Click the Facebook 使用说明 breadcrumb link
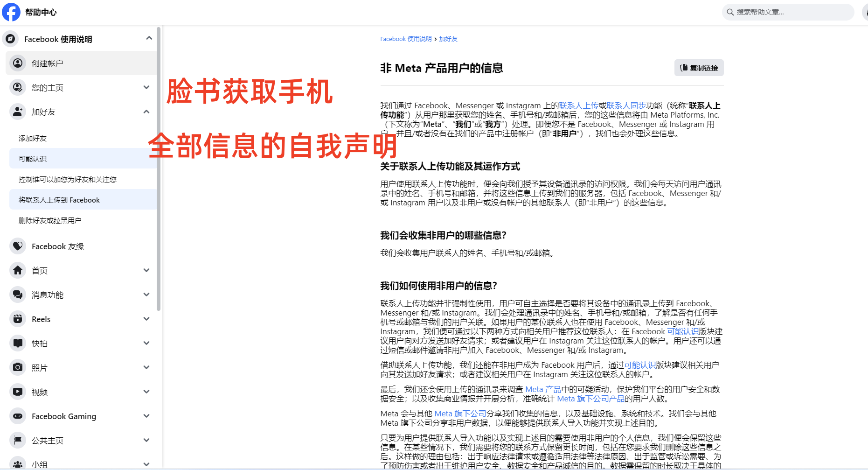 (406, 39)
